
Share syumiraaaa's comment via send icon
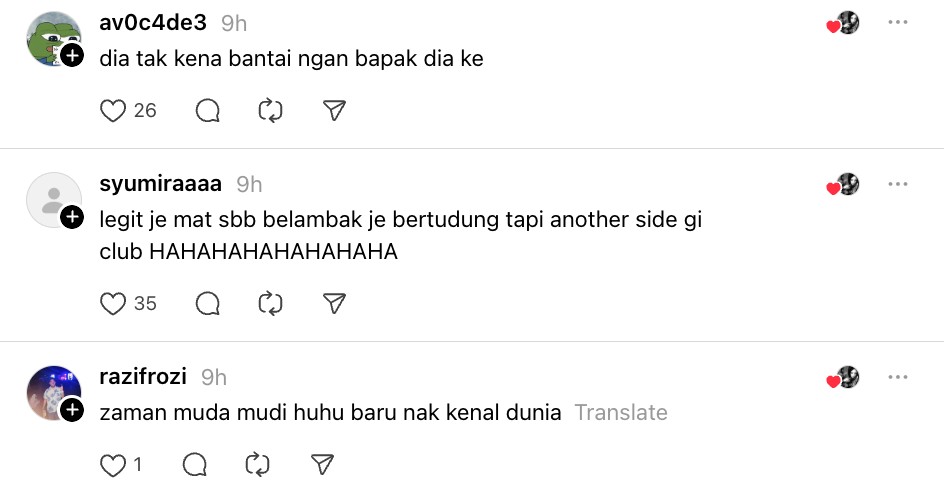coord(335,303)
